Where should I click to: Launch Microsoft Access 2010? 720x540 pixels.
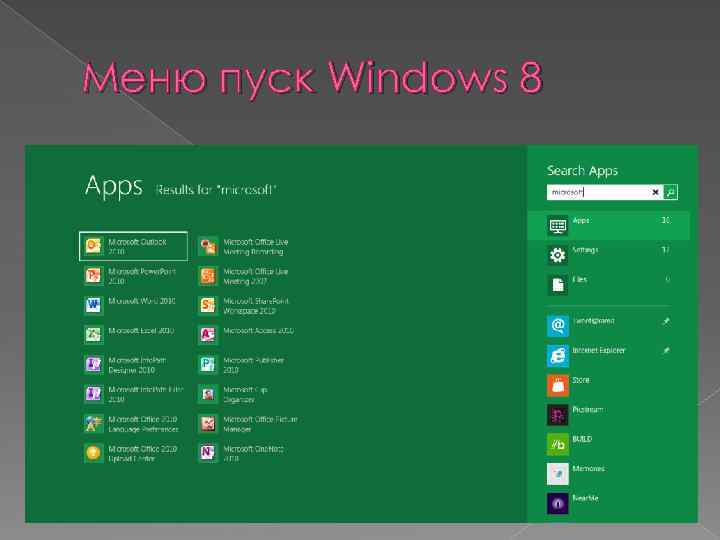tap(248, 335)
